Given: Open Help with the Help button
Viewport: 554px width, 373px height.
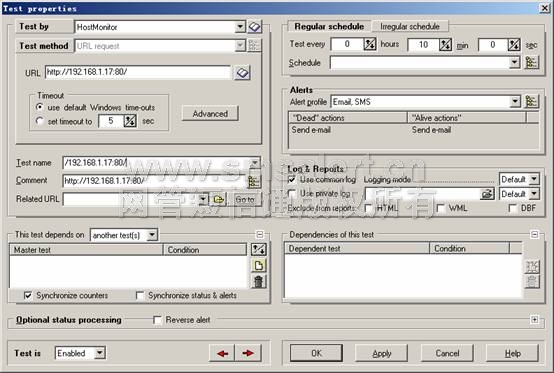Looking at the screenshot, I should [513, 353].
